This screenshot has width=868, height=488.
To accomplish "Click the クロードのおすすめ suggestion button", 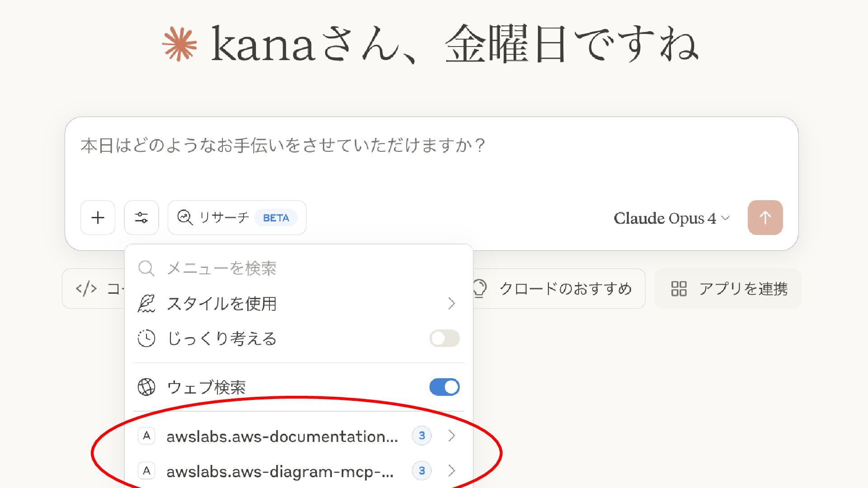I will (558, 289).
